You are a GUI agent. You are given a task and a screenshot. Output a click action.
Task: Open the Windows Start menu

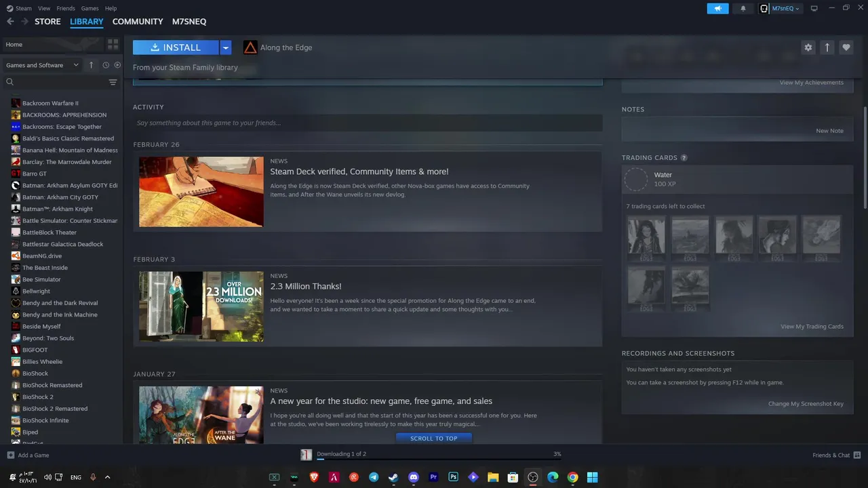click(x=592, y=477)
